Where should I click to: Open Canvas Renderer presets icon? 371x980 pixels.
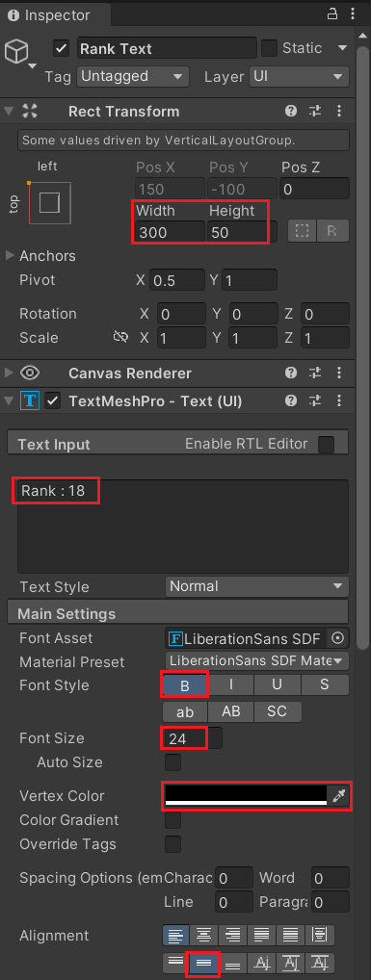[x=315, y=374]
